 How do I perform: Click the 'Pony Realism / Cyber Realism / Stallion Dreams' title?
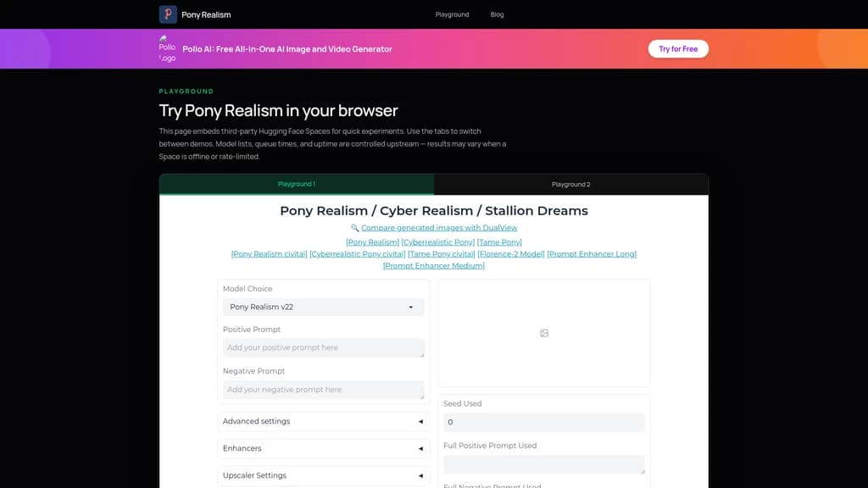434,211
